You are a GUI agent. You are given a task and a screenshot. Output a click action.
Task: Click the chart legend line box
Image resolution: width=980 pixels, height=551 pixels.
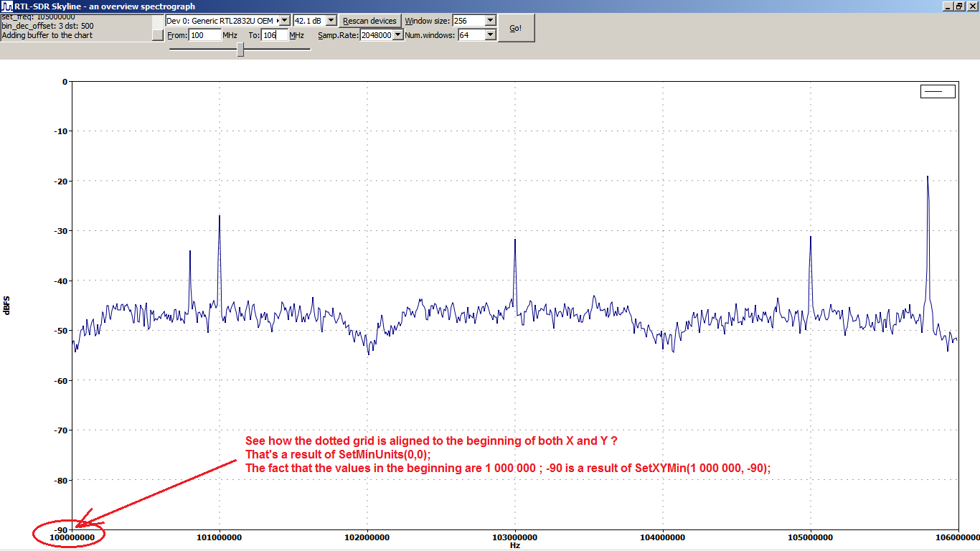coord(938,91)
